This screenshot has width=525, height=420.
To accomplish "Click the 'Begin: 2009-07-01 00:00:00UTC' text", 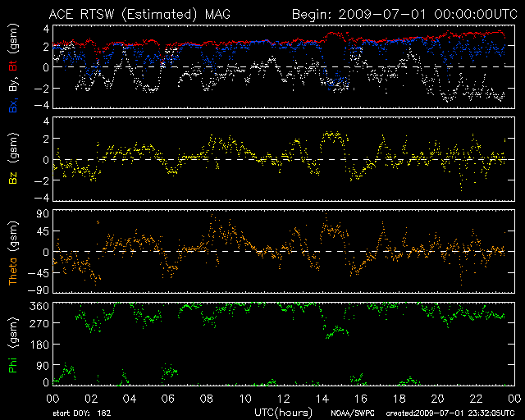I will (x=404, y=15).
